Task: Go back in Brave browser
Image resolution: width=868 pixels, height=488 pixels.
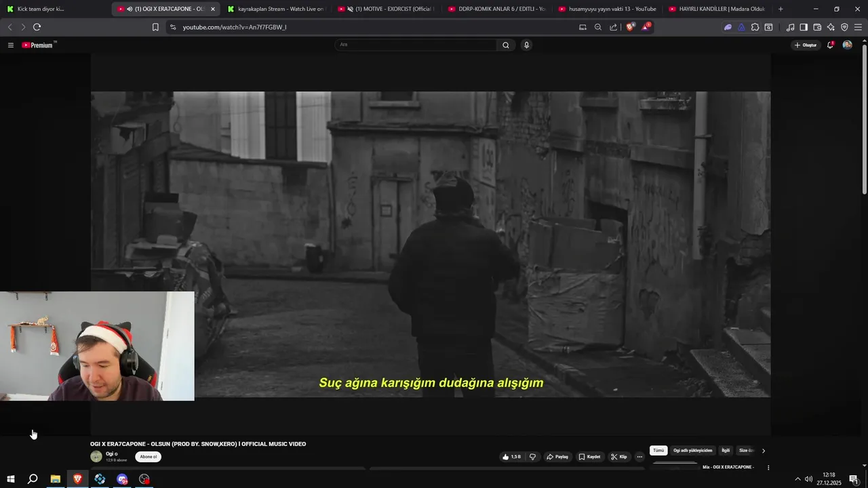Action: click(9, 27)
